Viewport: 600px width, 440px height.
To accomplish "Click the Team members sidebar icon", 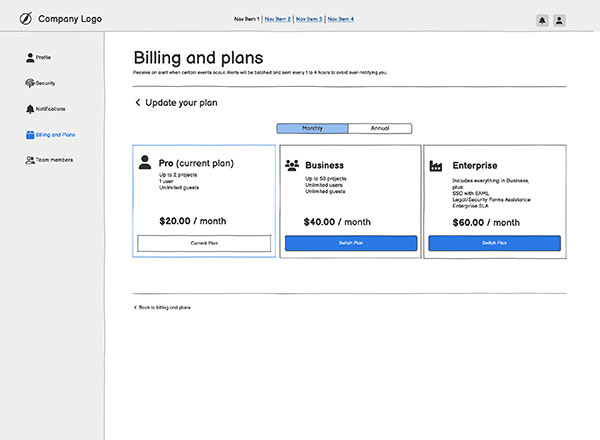I will (30, 160).
